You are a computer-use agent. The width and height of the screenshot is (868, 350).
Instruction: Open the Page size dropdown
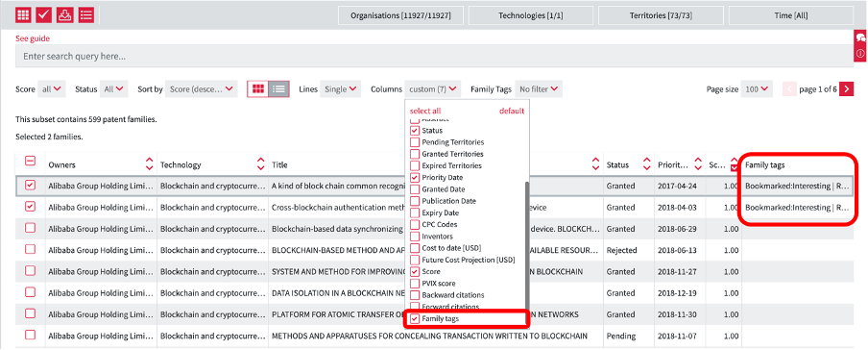(x=756, y=88)
